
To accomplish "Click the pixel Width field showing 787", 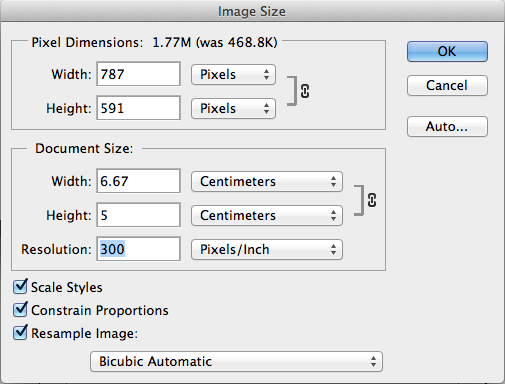I will click(138, 74).
